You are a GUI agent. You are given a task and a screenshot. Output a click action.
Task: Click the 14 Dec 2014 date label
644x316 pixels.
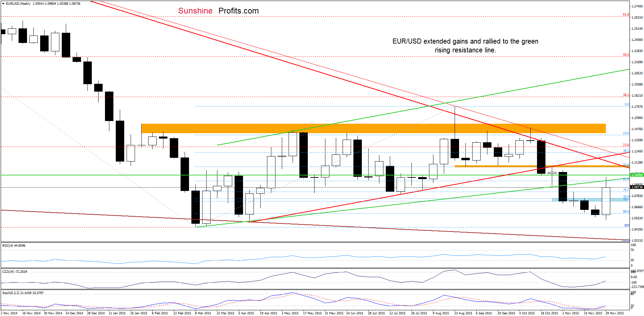(x=74, y=313)
